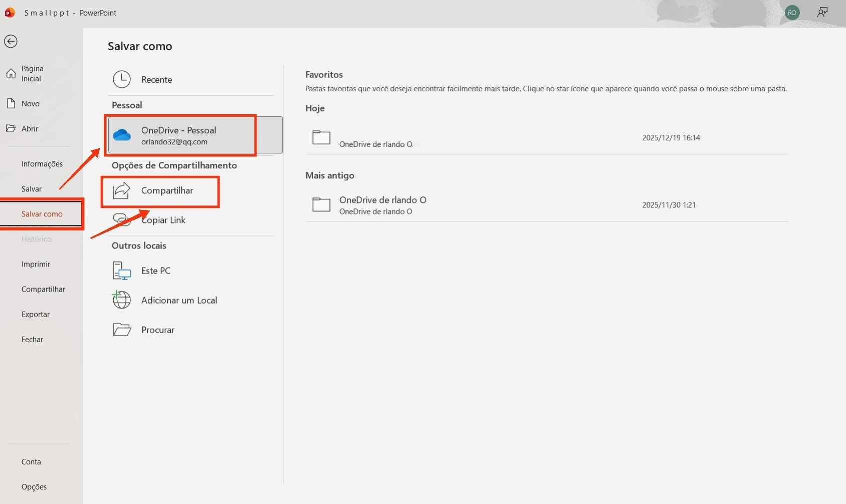This screenshot has height=504, width=846.
Task: Select Salvar como in the sidebar
Action: point(42,214)
